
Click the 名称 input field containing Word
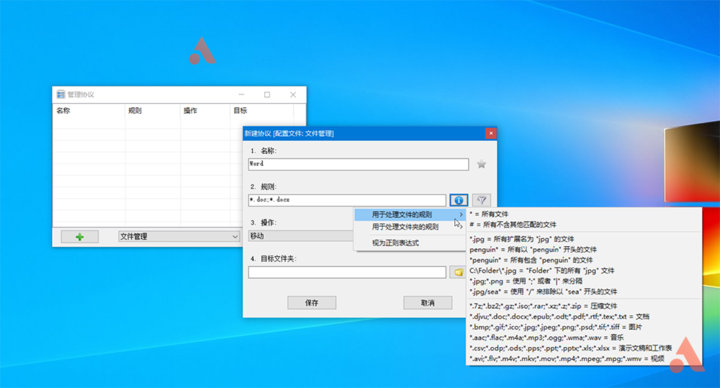[x=358, y=164]
